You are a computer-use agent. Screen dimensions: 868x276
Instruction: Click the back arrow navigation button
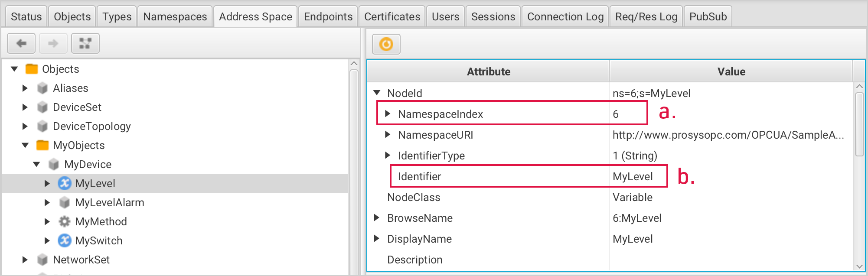[21, 43]
